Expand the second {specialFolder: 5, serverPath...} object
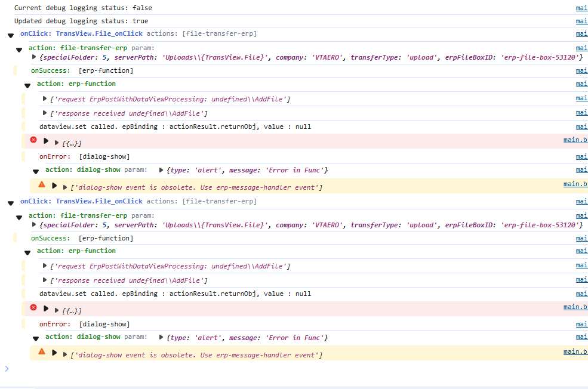The width and height of the screenshot is (588, 389). click(34, 224)
